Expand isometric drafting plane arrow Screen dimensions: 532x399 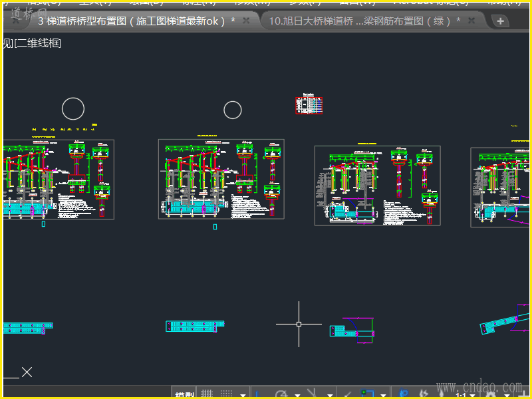pyautogui.click(x=330, y=395)
